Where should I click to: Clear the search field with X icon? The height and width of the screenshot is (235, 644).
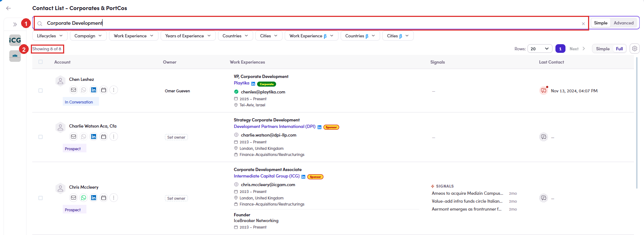tap(583, 24)
